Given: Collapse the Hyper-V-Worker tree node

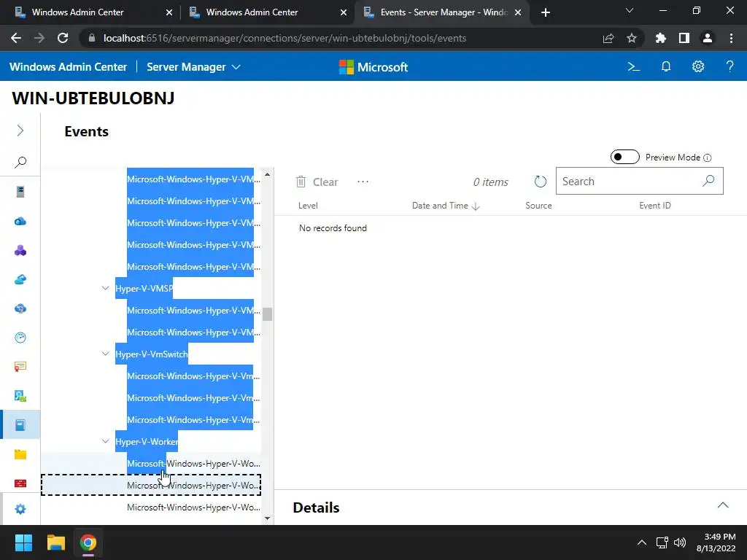Looking at the screenshot, I should tap(105, 441).
